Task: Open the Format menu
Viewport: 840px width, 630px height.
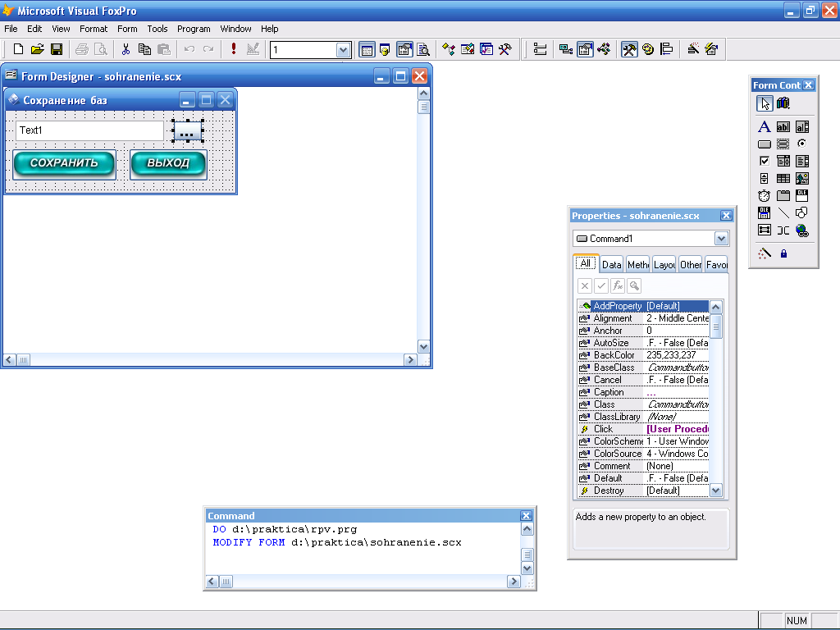Action: pyautogui.click(x=94, y=29)
